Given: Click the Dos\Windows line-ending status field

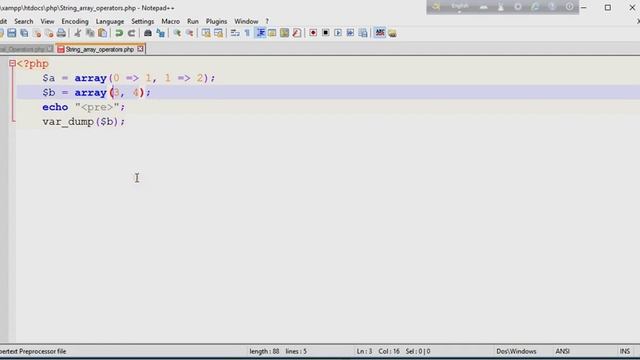Looking at the screenshot, I should point(516,351).
